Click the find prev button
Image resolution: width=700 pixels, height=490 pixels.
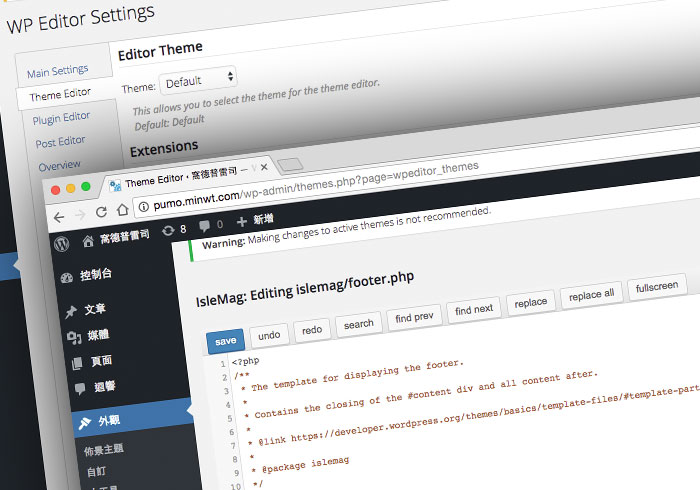pos(414,317)
